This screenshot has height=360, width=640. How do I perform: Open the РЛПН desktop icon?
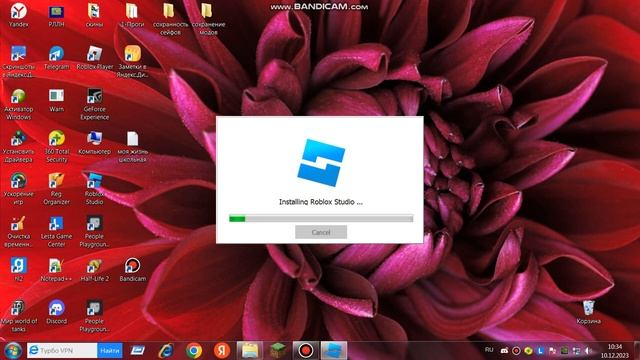(56, 16)
